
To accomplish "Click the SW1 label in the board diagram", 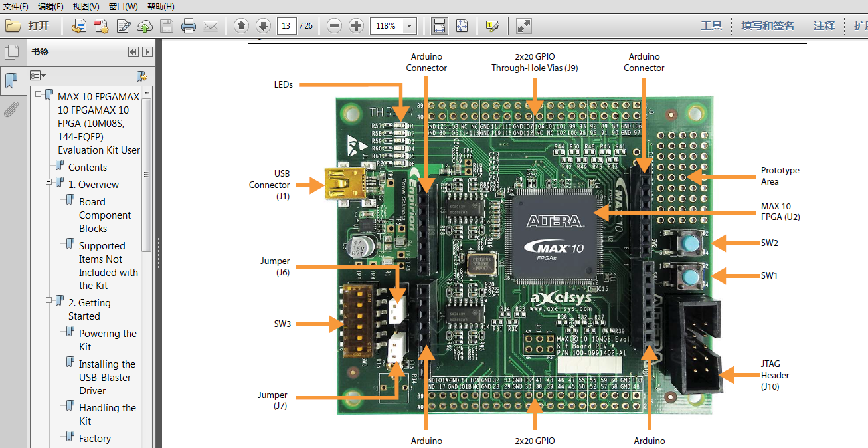I will point(769,275).
